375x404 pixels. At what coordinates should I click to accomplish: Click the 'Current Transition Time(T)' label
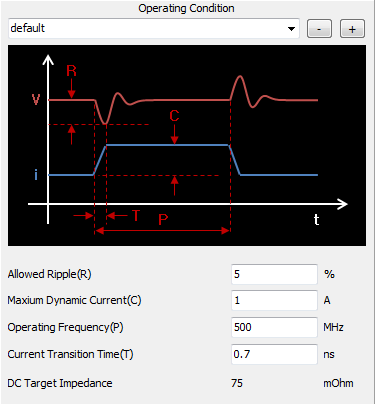70,354
